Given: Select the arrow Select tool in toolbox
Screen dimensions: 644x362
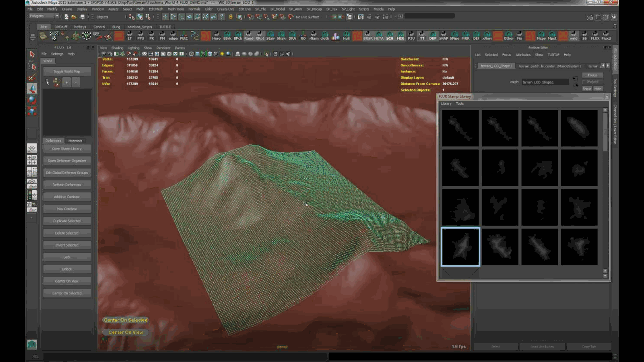Looking at the screenshot, I should 32,54.
